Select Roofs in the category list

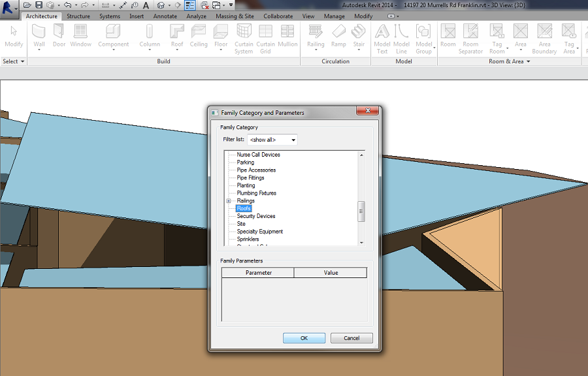pyautogui.click(x=244, y=209)
